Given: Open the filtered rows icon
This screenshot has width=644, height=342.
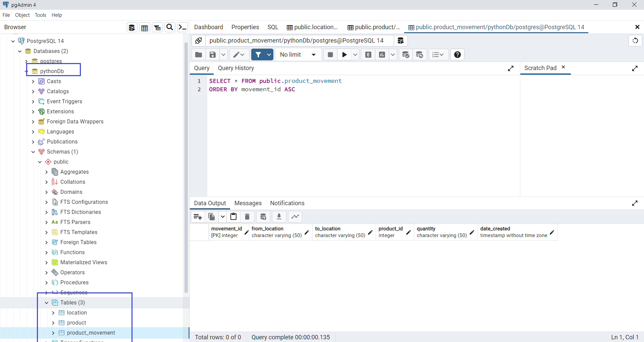Looking at the screenshot, I should click(x=157, y=27).
